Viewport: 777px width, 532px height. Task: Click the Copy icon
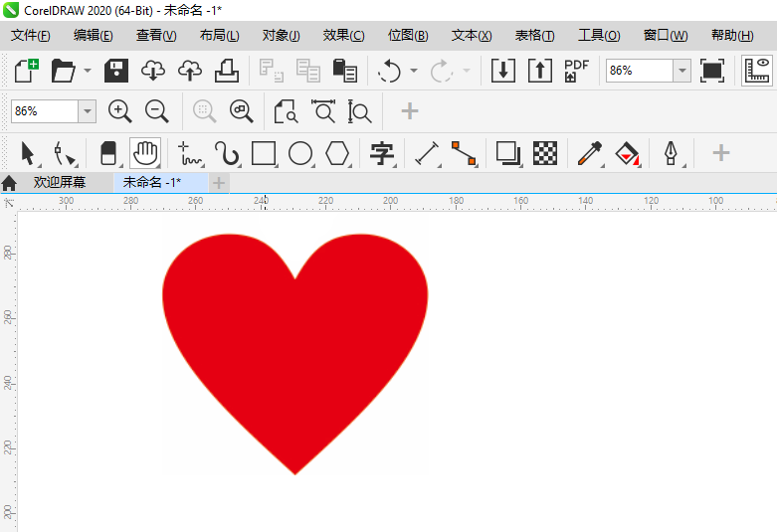pyautogui.click(x=307, y=71)
